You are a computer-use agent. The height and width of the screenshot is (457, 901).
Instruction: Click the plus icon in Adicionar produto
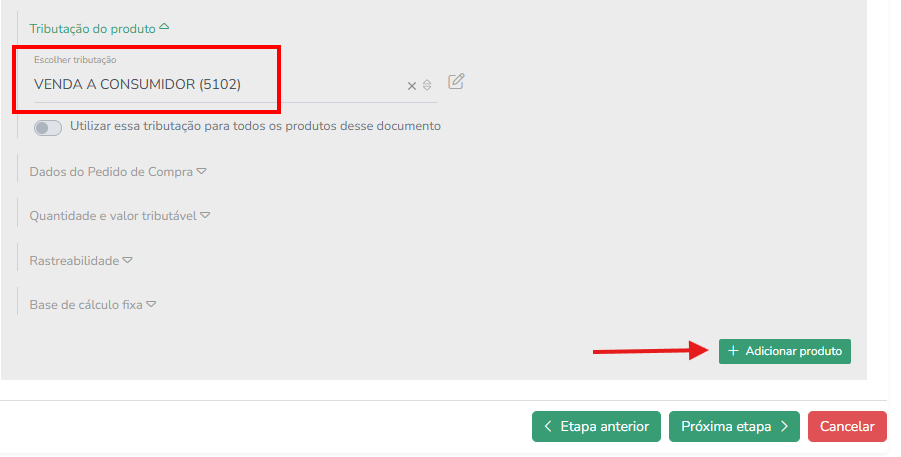(733, 351)
